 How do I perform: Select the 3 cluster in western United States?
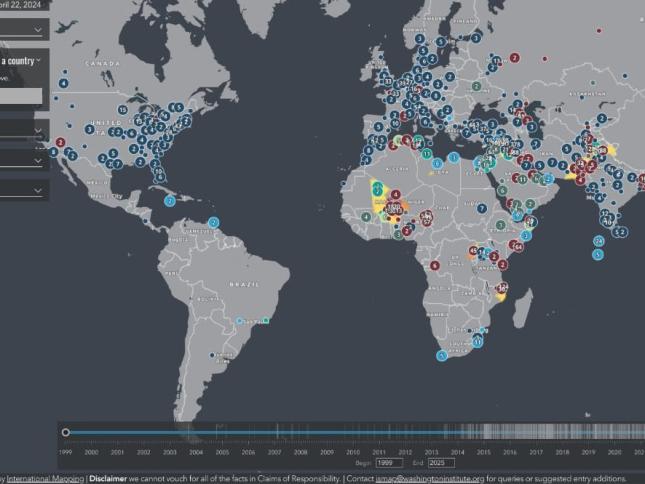pos(89,128)
